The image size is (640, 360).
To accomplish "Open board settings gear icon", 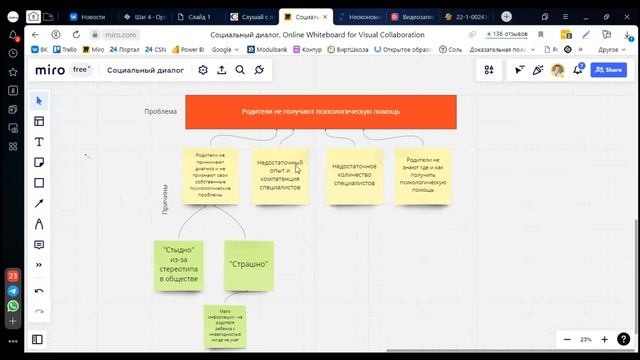I will click(203, 70).
